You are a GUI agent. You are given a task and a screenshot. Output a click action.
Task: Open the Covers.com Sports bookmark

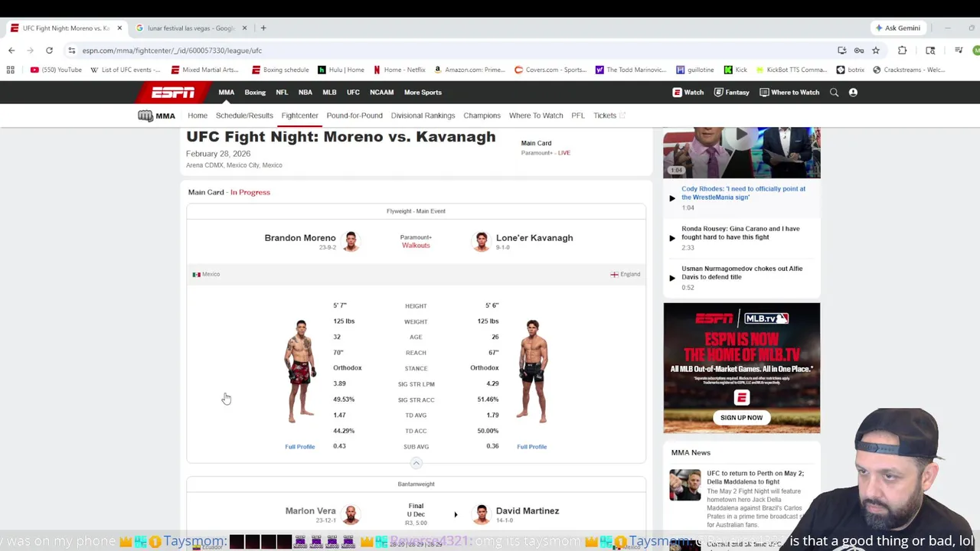tap(550, 70)
